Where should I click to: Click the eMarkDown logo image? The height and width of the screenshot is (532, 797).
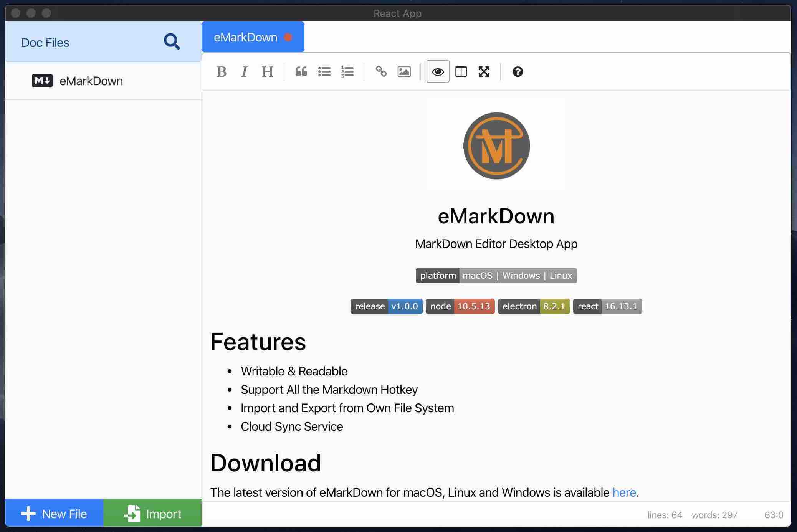tap(496, 145)
